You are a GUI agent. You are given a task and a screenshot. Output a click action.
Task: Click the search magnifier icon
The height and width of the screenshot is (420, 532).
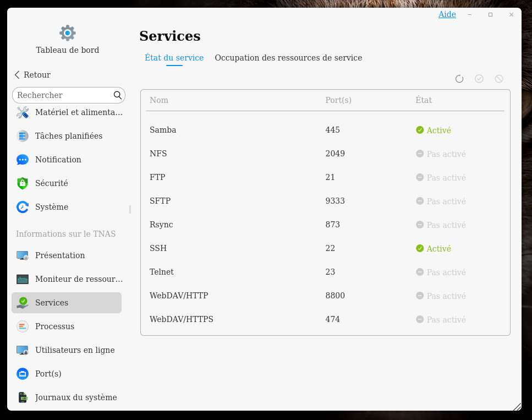click(x=118, y=95)
